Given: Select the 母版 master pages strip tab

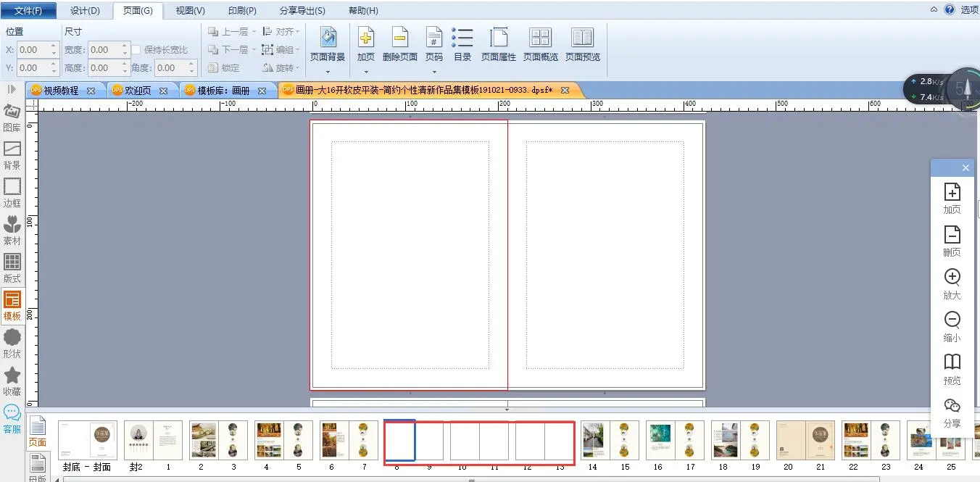Looking at the screenshot, I should click(x=37, y=468).
